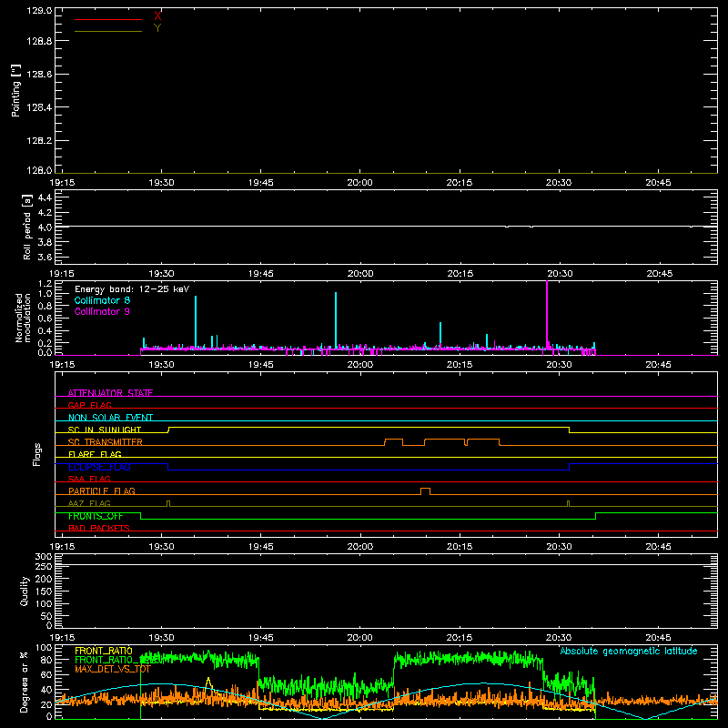
Task: Click the 250 tick on Quality axis
Action: (43, 566)
